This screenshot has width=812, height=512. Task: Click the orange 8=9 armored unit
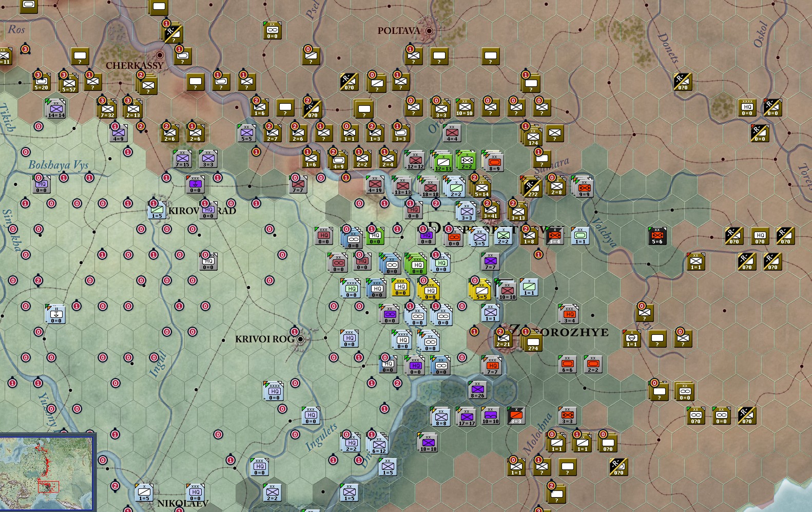pos(493,161)
